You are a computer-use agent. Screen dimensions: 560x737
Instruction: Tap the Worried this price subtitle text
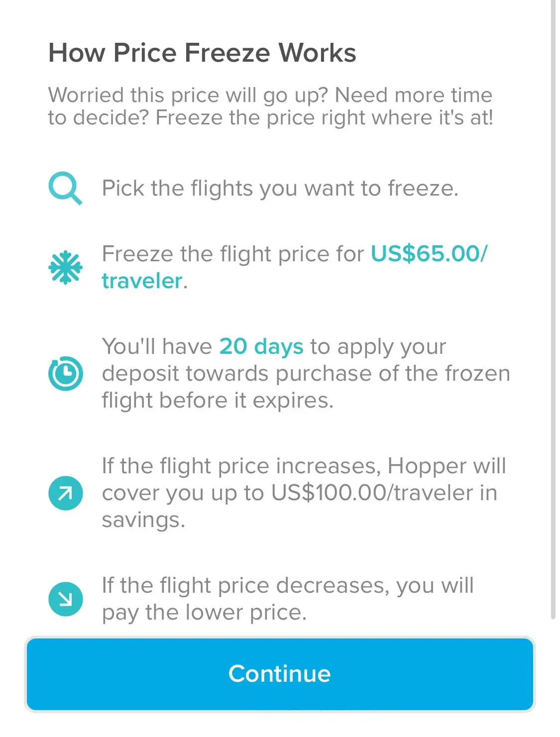(270, 106)
